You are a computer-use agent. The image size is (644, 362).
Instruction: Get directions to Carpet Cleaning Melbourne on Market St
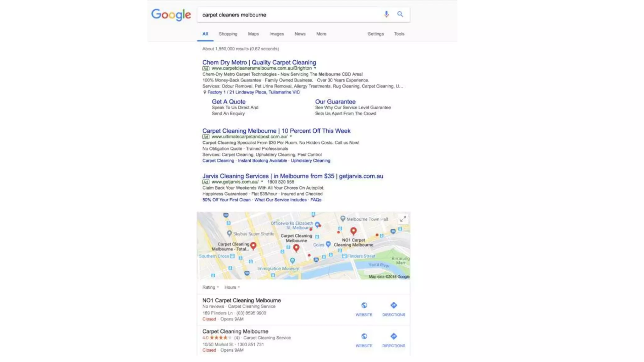click(394, 340)
